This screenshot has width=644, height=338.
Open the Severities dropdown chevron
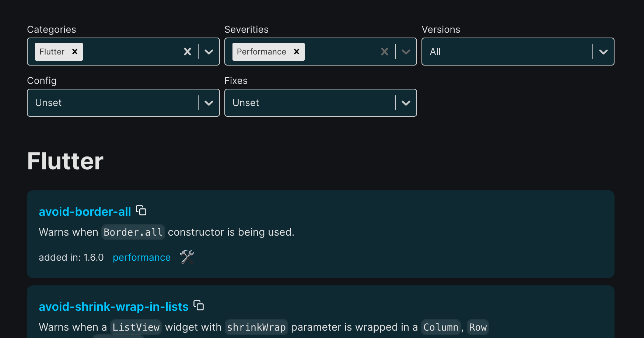pyautogui.click(x=406, y=52)
